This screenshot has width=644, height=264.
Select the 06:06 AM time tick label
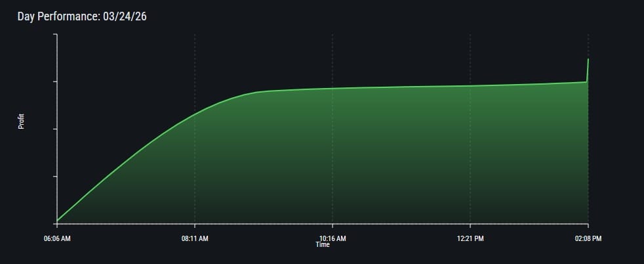coord(57,238)
